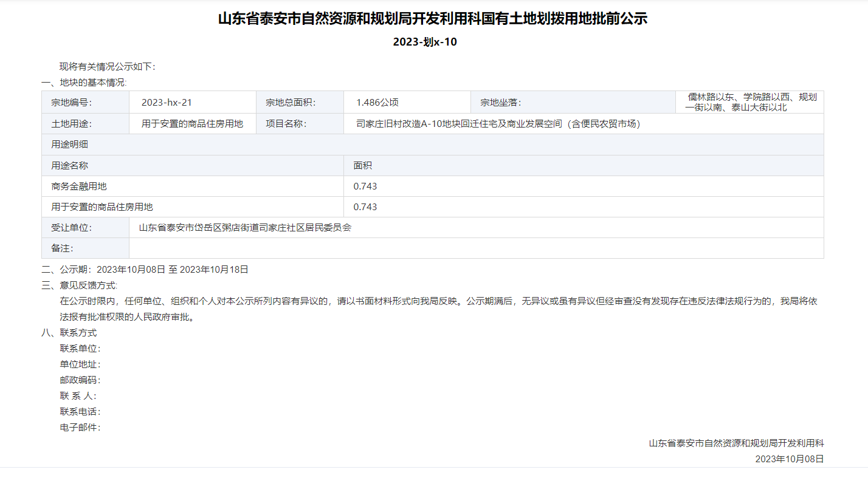Click the 备注 label cell
This screenshot has height=478, width=868.
(85, 248)
